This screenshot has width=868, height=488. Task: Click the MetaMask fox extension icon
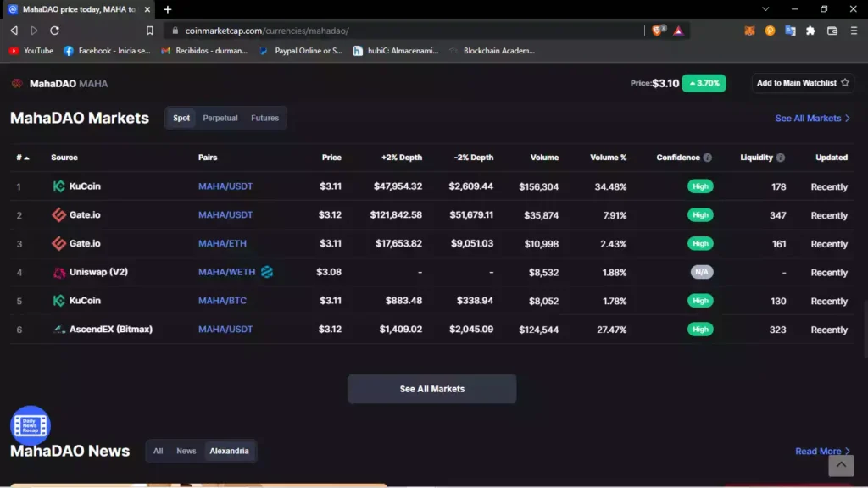pyautogui.click(x=749, y=30)
